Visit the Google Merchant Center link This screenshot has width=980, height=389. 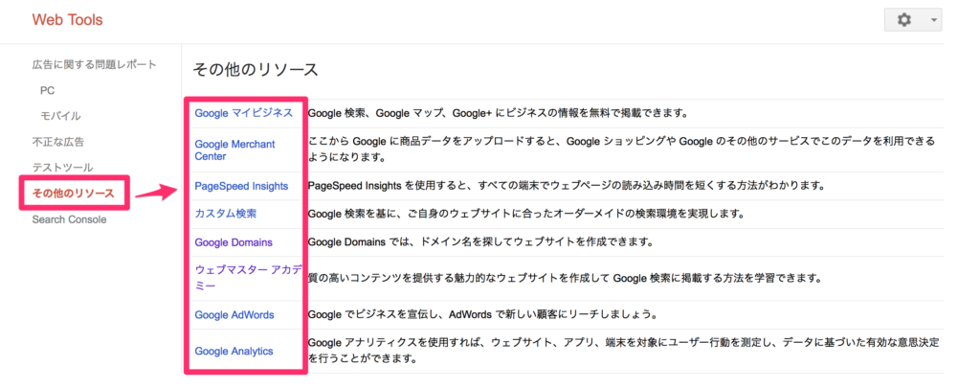(235, 150)
